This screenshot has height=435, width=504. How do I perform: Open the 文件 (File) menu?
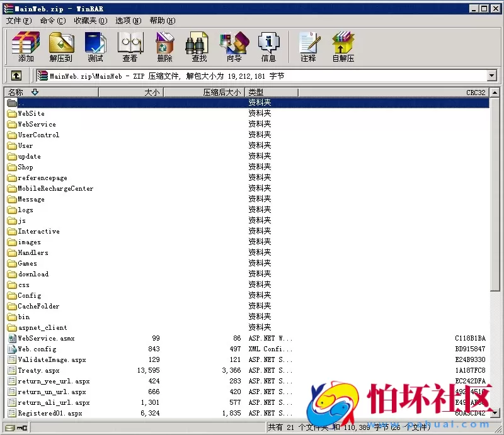(x=18, y=21)
